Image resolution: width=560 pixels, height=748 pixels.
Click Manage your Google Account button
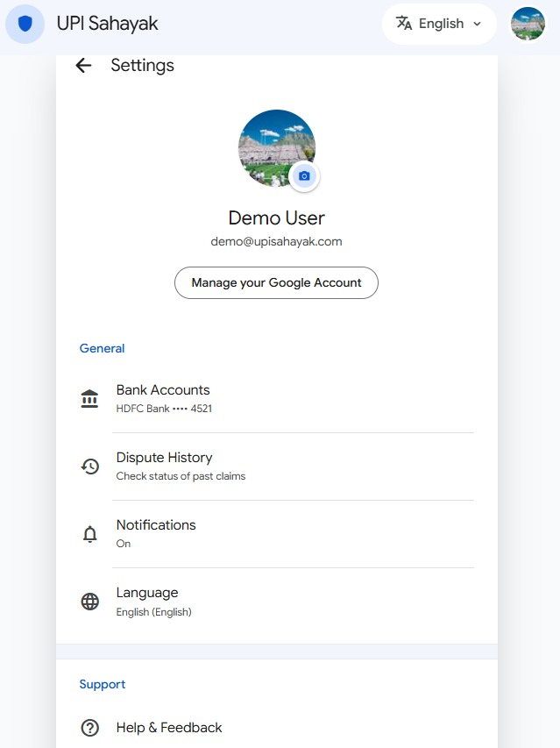tap(276, 283)
